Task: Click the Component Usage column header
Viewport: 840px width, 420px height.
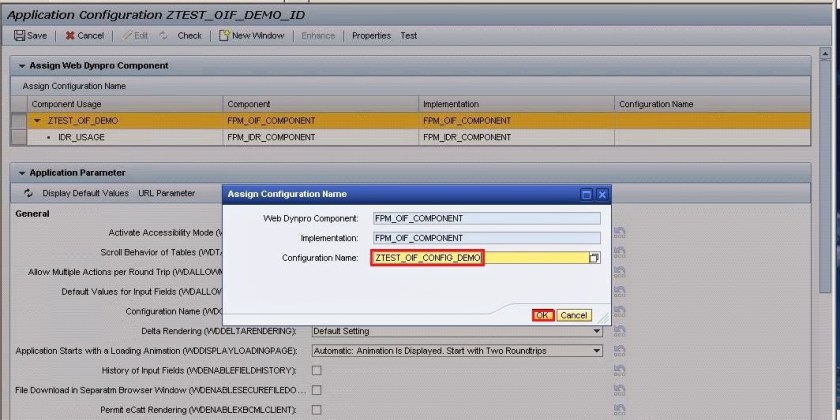Action: tap(125, 104)
